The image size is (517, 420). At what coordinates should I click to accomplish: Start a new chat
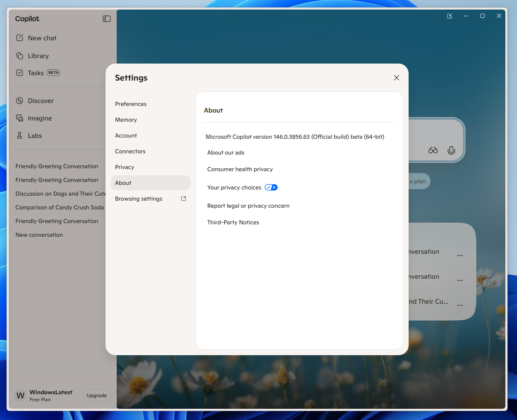coord(42,38)
